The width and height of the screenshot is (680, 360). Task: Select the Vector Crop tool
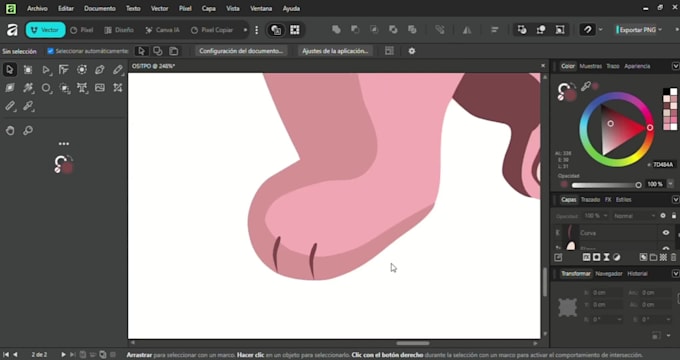pos(118,88)
